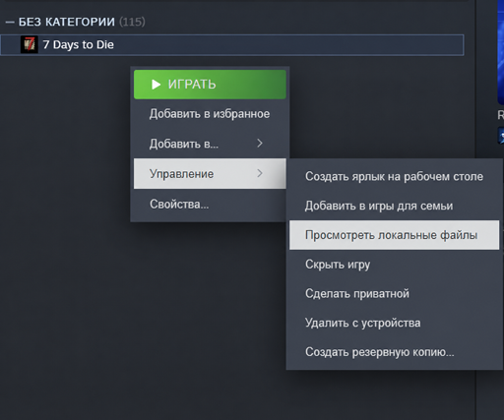Collapse the БЕЗ КАТЕГОРИИ section
Viewport: 504px width, 420px height.
pyautogui.click(x=10, y=23)
